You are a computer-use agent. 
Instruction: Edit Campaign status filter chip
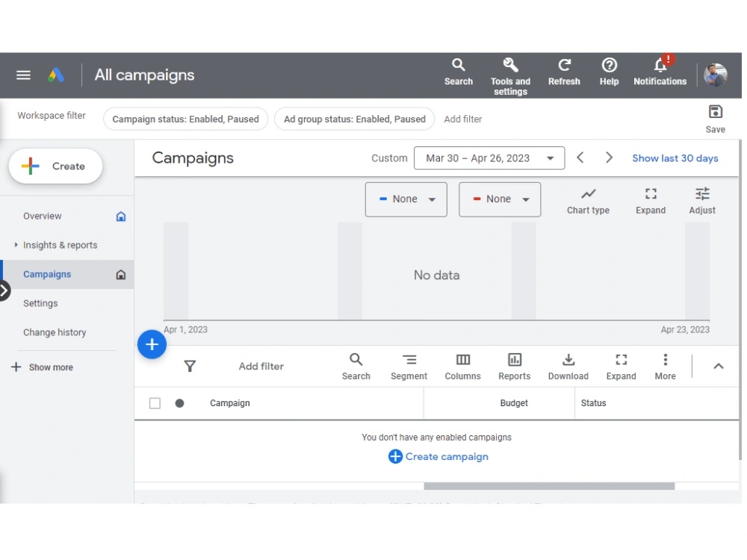[x=185, y=119]
